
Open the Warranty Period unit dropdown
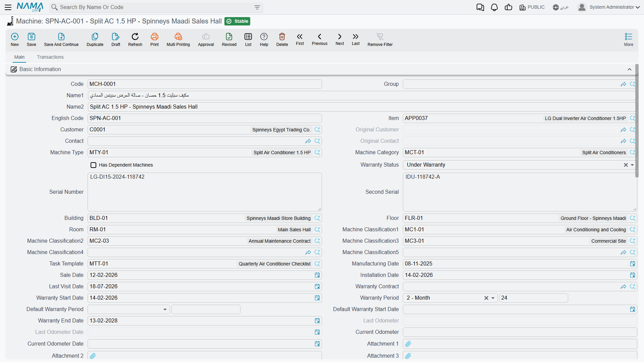coord(493,298)
